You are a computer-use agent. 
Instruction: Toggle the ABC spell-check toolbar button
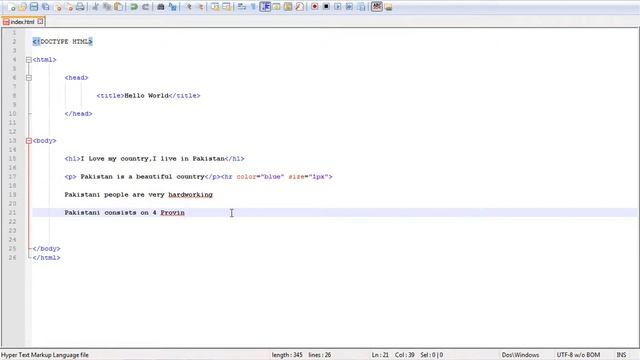(377, 7)
